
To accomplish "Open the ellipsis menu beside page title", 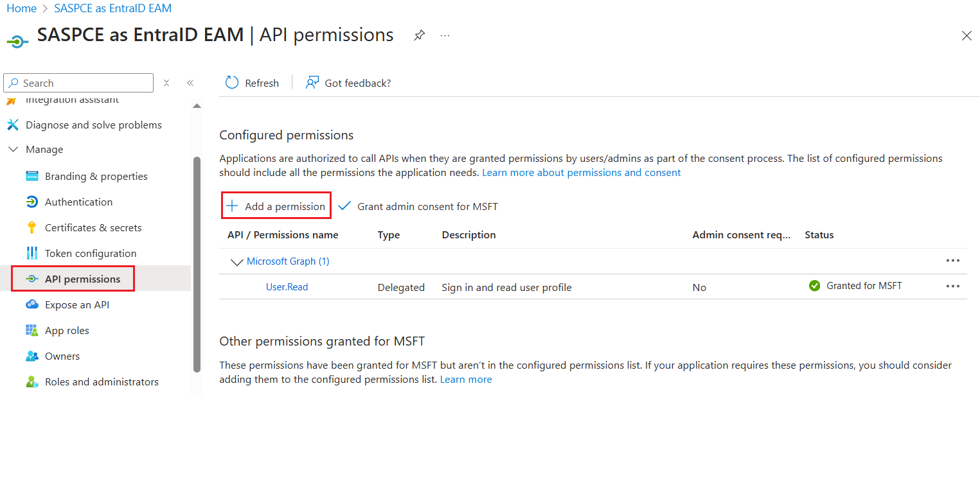I will [x=445, y=35].
